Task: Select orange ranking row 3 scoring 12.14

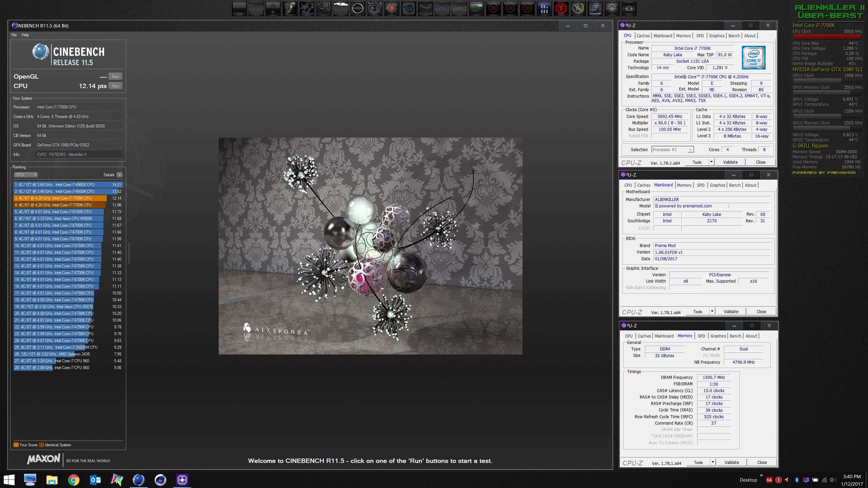Action: [68, 198]
